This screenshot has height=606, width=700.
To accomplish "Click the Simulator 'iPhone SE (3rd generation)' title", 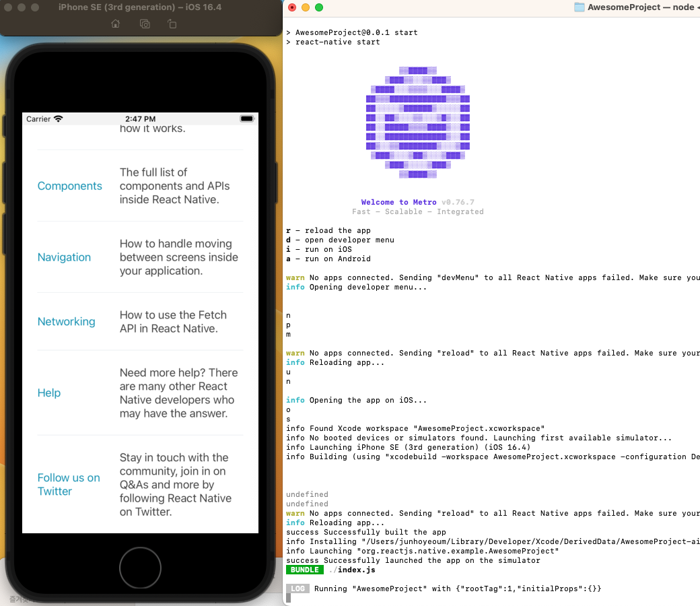I will (140, 7).
